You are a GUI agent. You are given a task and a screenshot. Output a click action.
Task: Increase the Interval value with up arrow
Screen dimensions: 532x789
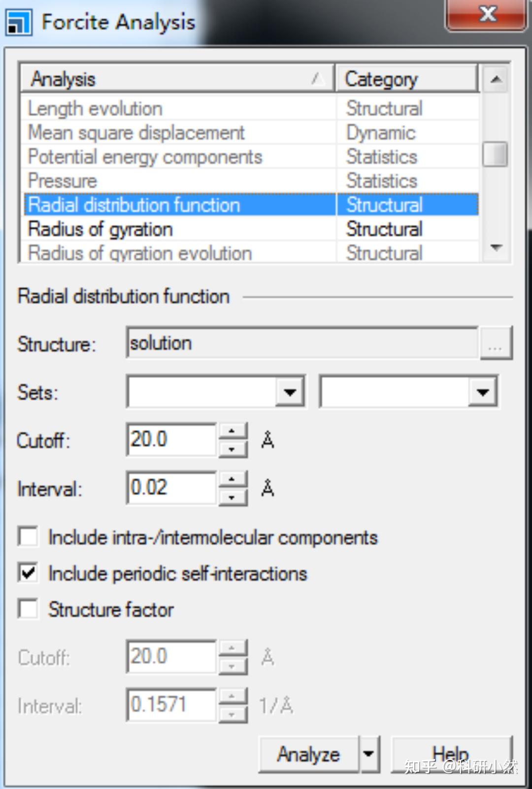click(232, 480)
